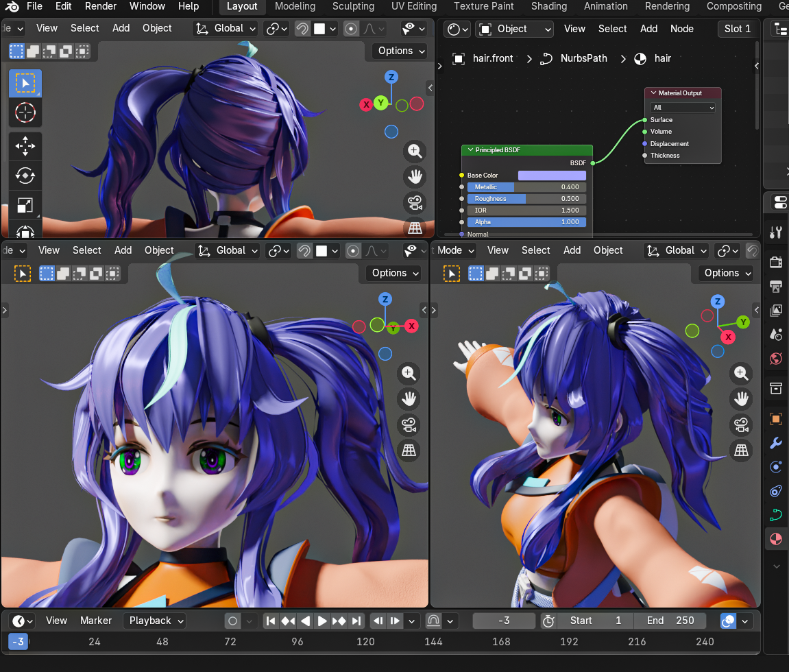This screenshot has width=789, height=672.
Task: Switch to the Sculpting workspace tab
Action: [353, 7]
